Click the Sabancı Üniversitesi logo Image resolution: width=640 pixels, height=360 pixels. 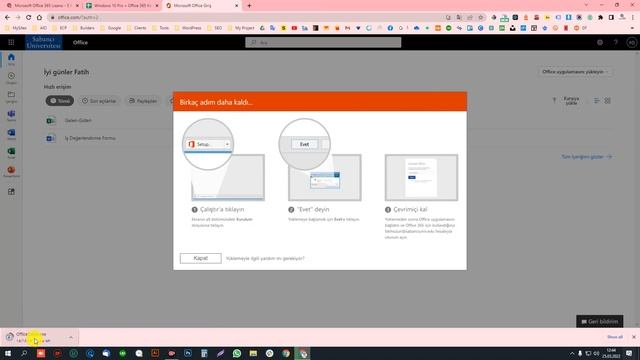43,42
